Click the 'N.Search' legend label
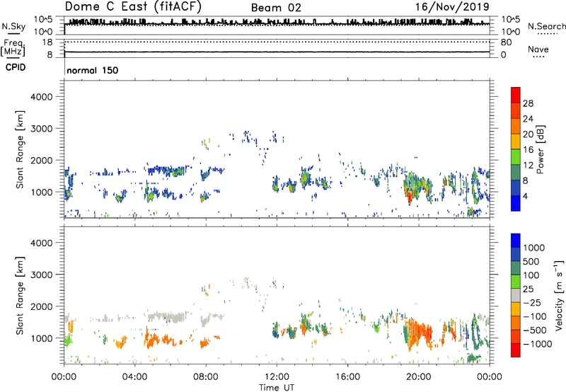 pos(546,26)
